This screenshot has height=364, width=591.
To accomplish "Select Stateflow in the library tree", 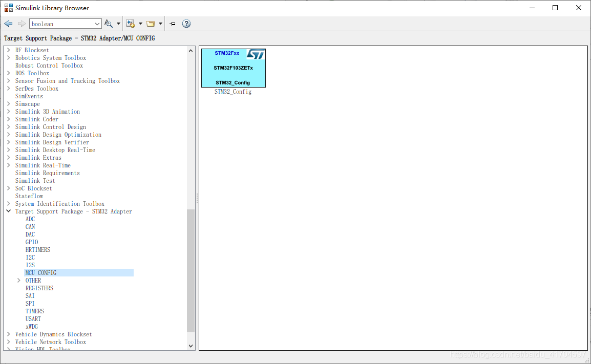I will point(29,196).
